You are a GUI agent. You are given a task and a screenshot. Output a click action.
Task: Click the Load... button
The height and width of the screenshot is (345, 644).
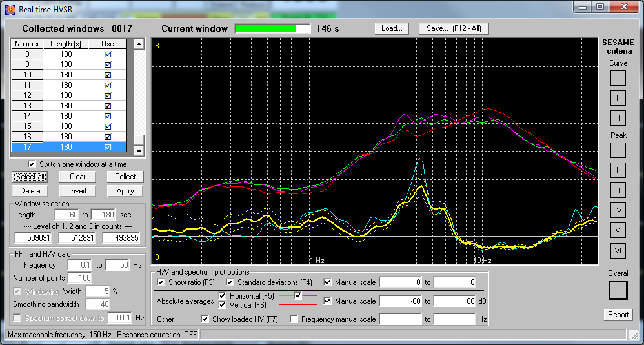(392, 28)
